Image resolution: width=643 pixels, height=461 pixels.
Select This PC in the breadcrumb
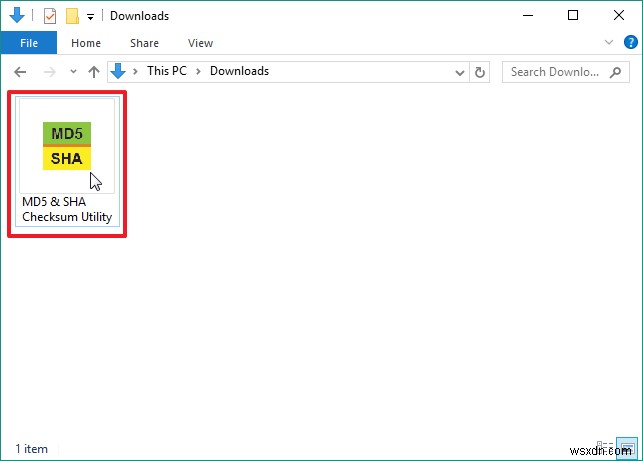(x=167, y=71)
